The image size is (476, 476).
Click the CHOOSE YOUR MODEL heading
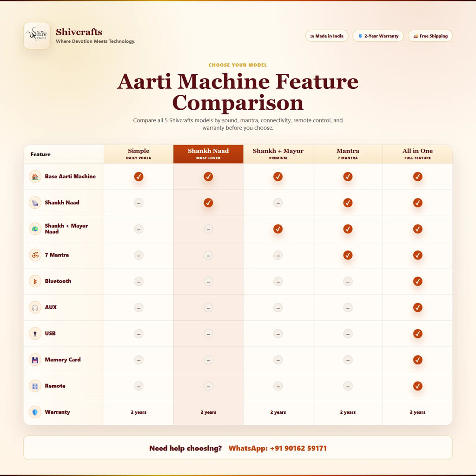point(238,65)
